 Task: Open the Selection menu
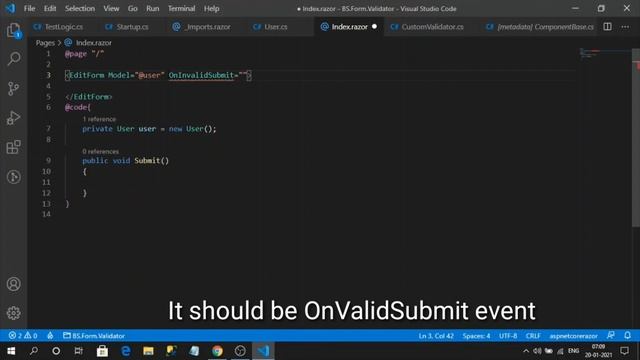(x=80, y=8)
